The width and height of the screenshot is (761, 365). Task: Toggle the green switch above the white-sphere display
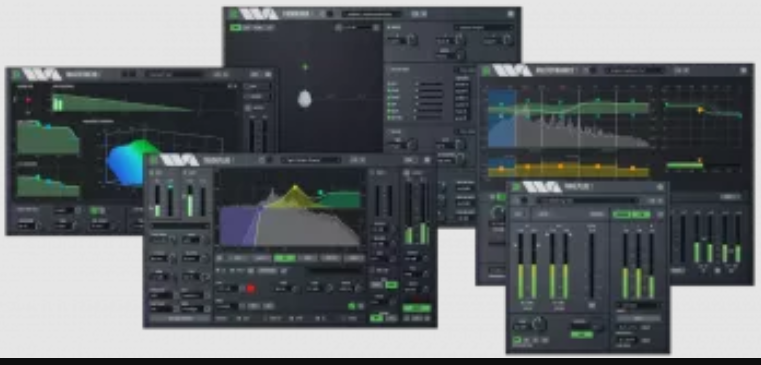(x=236, y=28)
